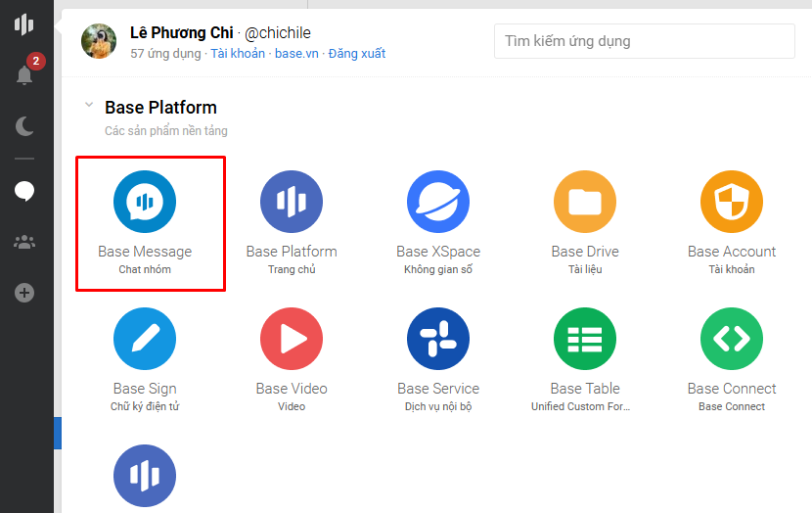The height and width of the screenshot is (513, 812).
Task: Click the Tìm kiếm ứng dụng search field
Action: pos(644,41)
